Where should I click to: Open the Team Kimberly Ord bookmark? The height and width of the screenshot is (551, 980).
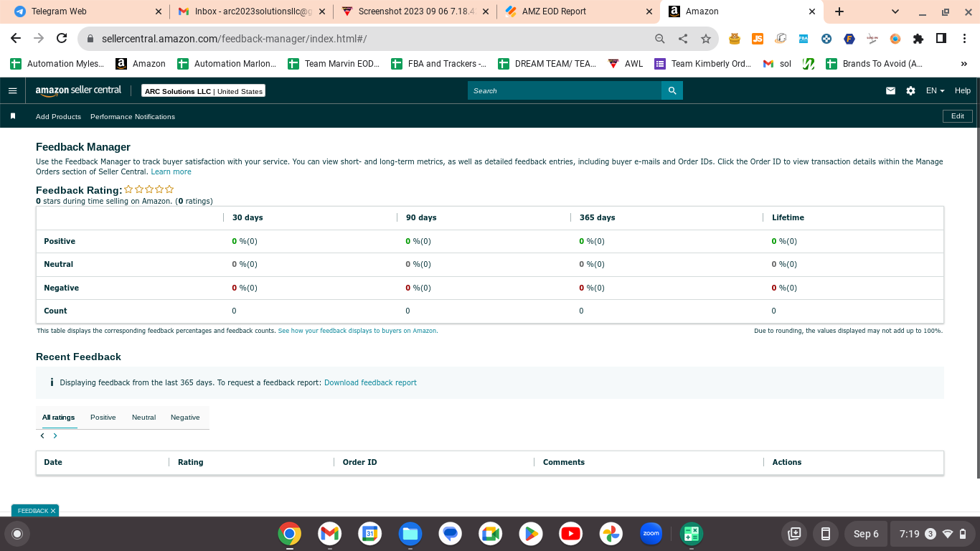[x=702, y=64]
